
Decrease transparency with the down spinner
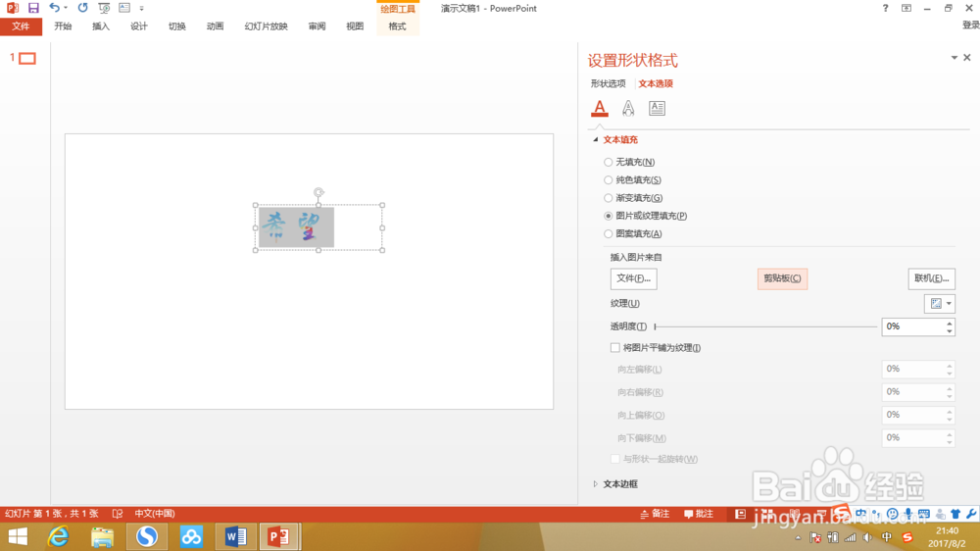pos(950,330)
